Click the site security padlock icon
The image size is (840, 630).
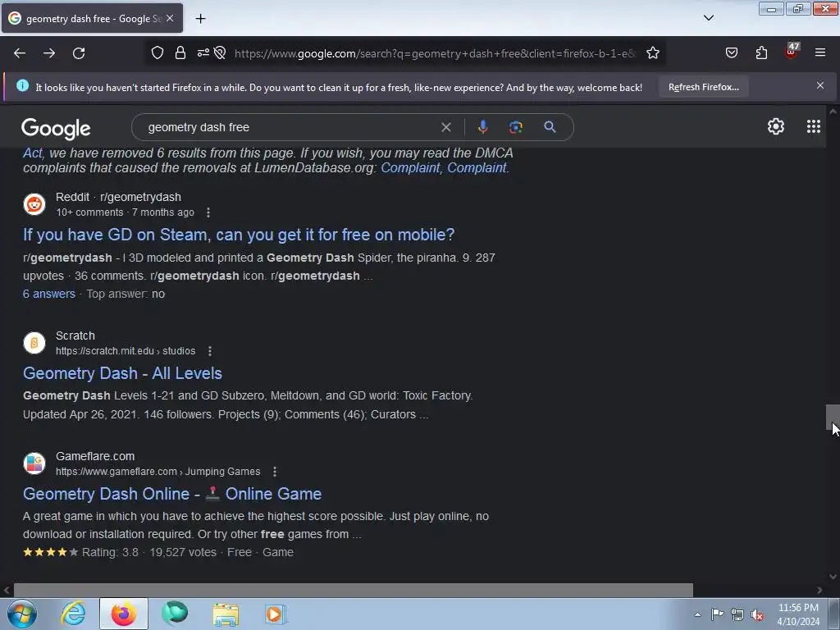point(180,53)
